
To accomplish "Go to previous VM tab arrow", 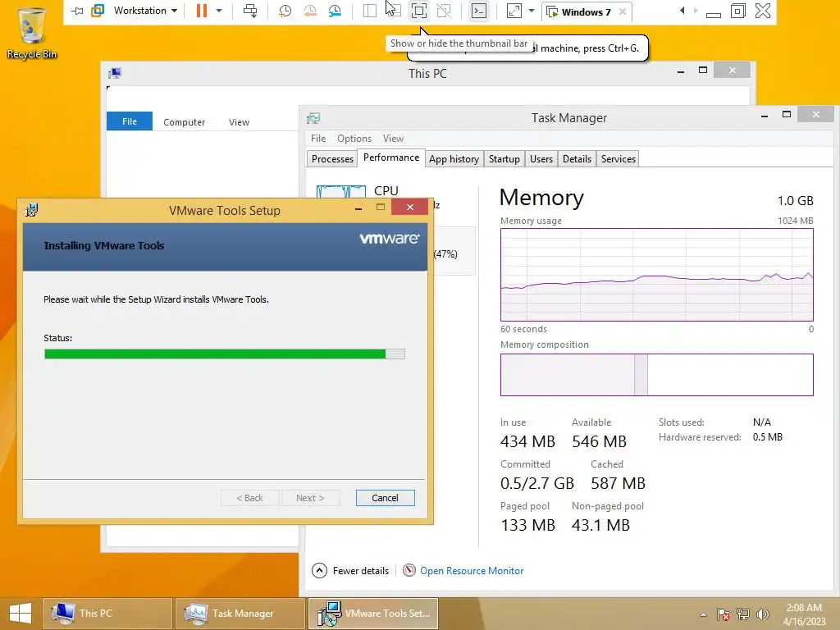I will [x=682, y=11].
